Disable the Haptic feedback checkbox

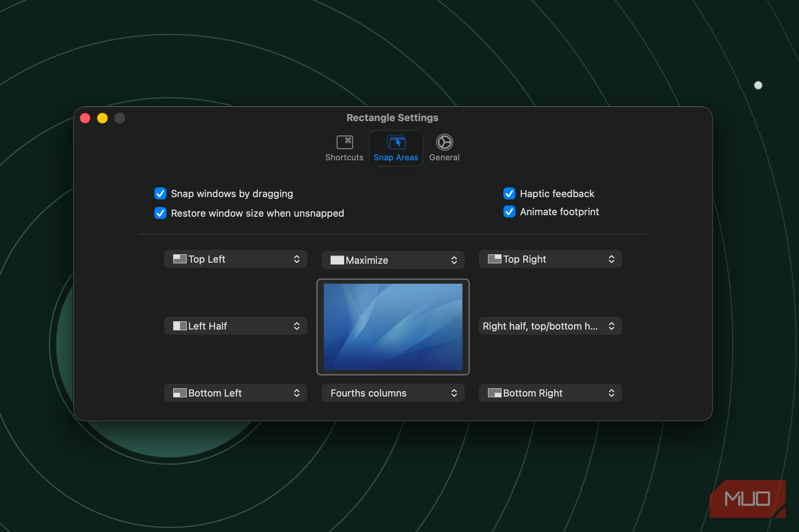pos(509,194)
